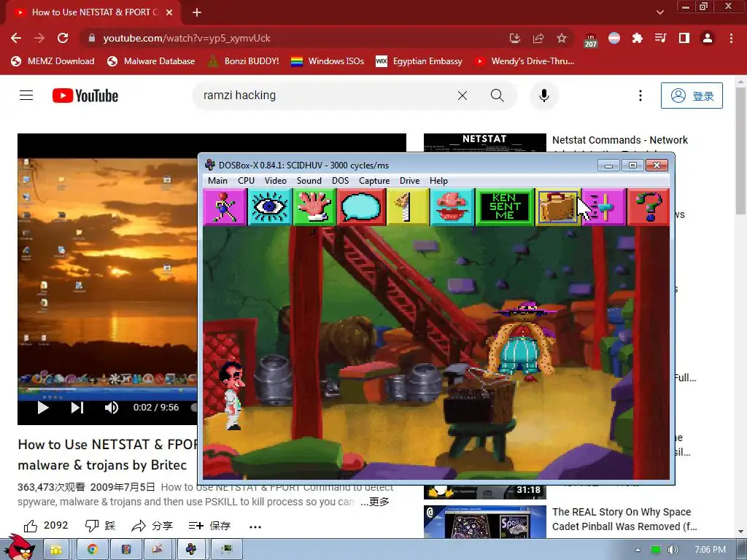Open Chrome from the taskbar
This screenshot has height=560, width=747.
[x=93, y=549]
